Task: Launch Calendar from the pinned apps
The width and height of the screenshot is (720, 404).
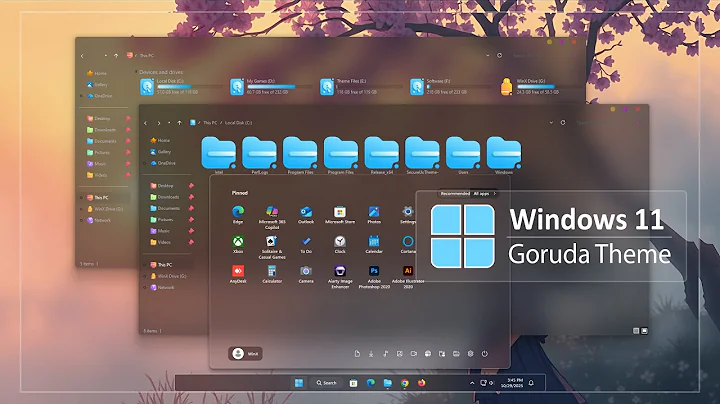Action: (374, 244)
